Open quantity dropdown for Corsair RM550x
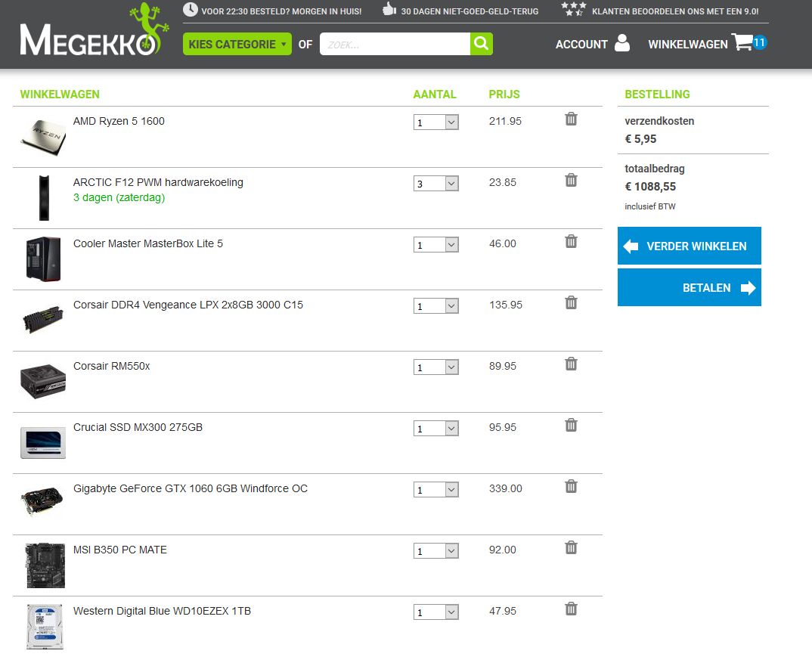This screenshot has width=812, height=663. point(436,367)
